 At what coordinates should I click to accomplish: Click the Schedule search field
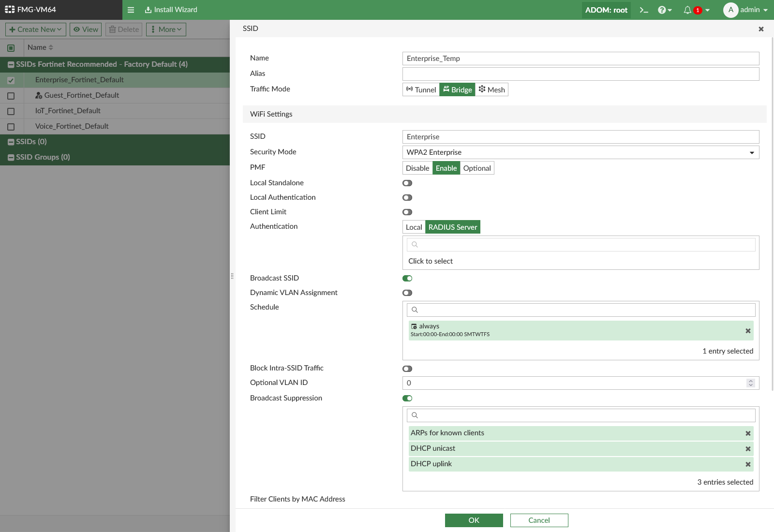[580, 310]
